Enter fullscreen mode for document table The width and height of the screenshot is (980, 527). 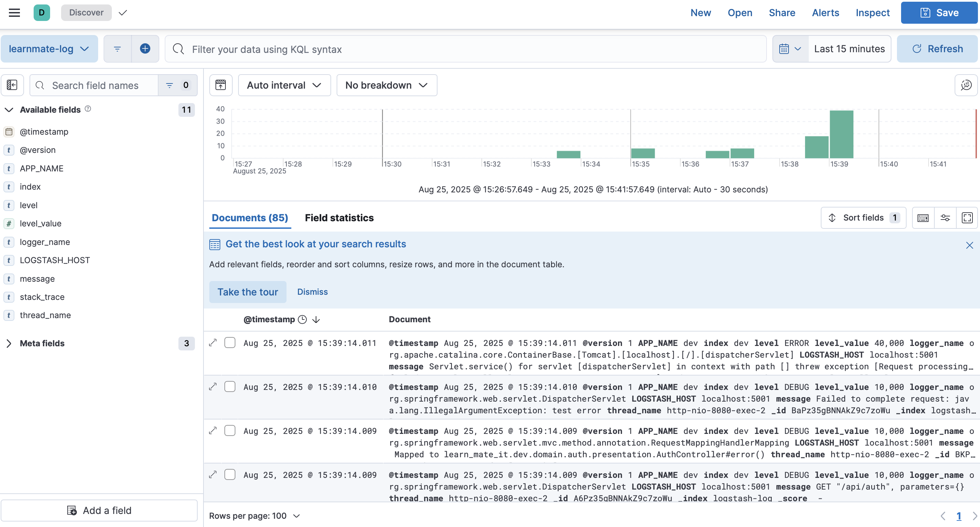coord(967,218)
